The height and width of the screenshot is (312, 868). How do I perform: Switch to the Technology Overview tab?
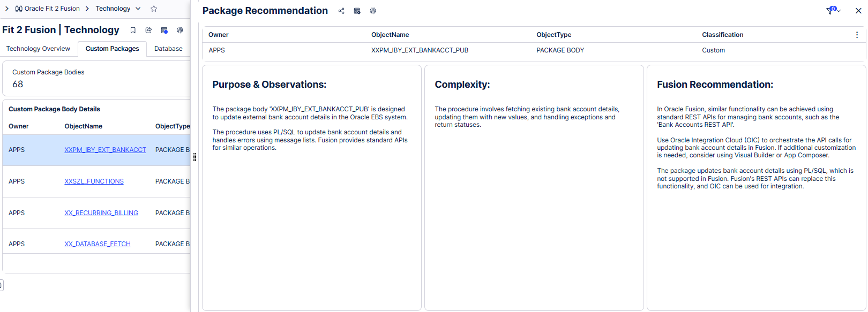[x=38, y=49]
